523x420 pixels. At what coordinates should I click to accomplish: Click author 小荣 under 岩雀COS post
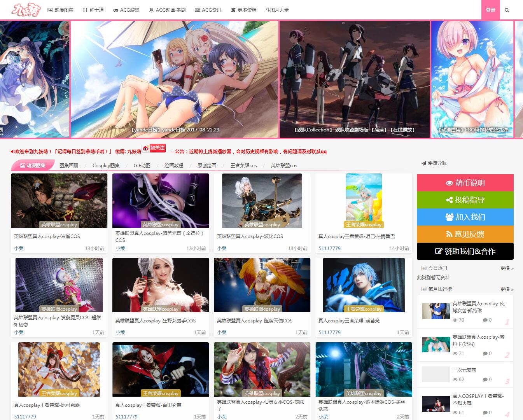point(19,248)
